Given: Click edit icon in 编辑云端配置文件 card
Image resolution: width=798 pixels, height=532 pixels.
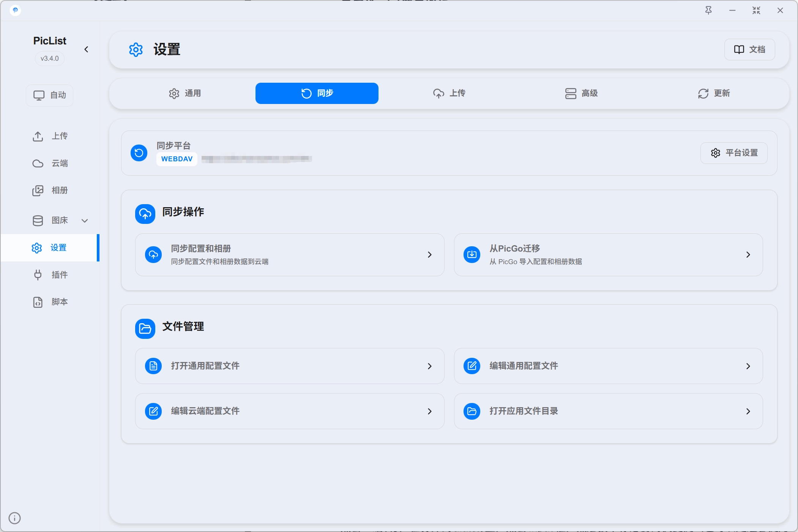Looking at the screenshot, I should [x=153, y=411].
